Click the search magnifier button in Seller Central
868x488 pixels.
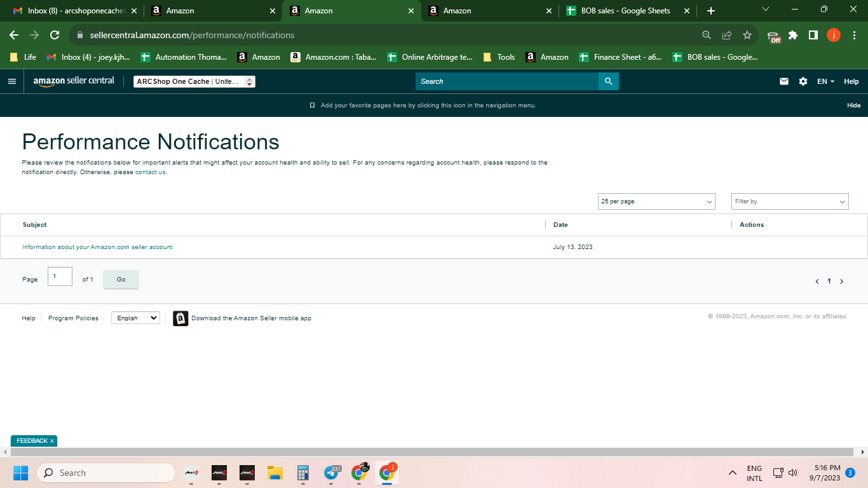tap(608, 81)
